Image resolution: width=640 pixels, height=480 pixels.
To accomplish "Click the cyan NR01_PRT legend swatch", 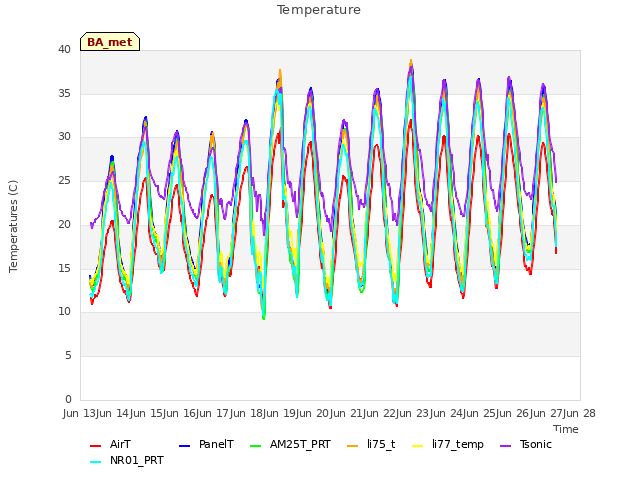I will click(x=95, y=462).
